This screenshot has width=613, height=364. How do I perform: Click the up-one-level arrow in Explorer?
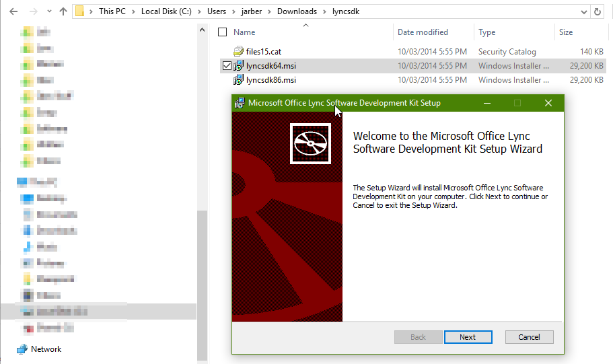[63, 11]
